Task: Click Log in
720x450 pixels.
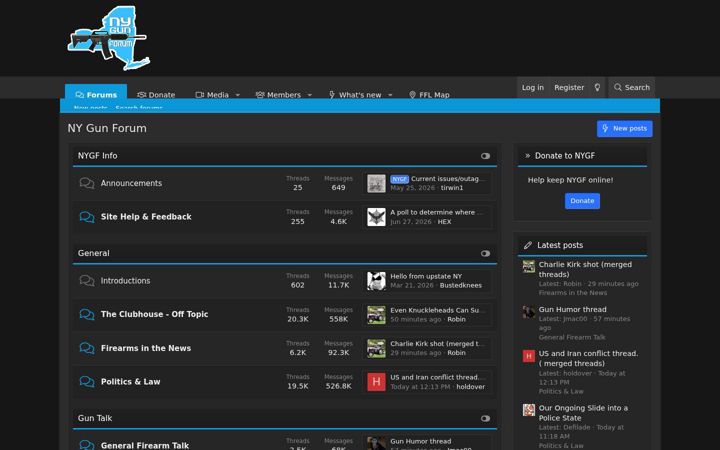Action: pyautogui.click(x=533, y=87)
